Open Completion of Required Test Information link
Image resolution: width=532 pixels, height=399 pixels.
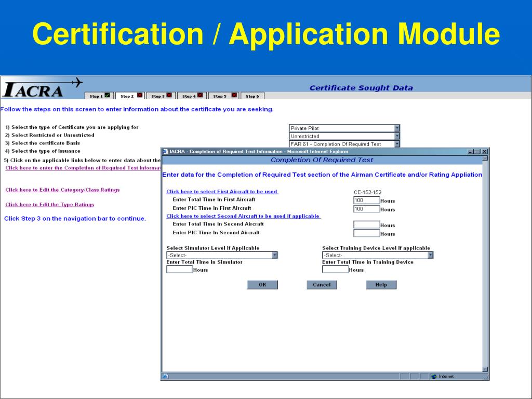(x=83, y=168)
